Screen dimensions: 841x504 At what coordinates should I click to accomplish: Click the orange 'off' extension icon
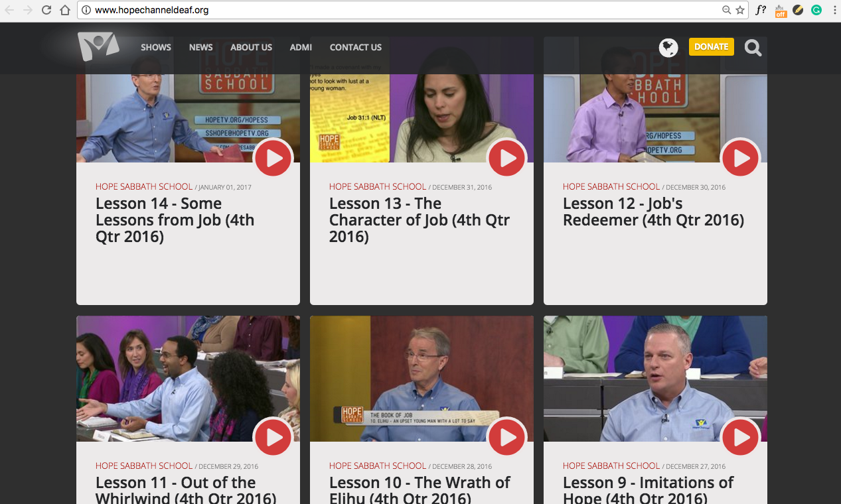point(781,11)
